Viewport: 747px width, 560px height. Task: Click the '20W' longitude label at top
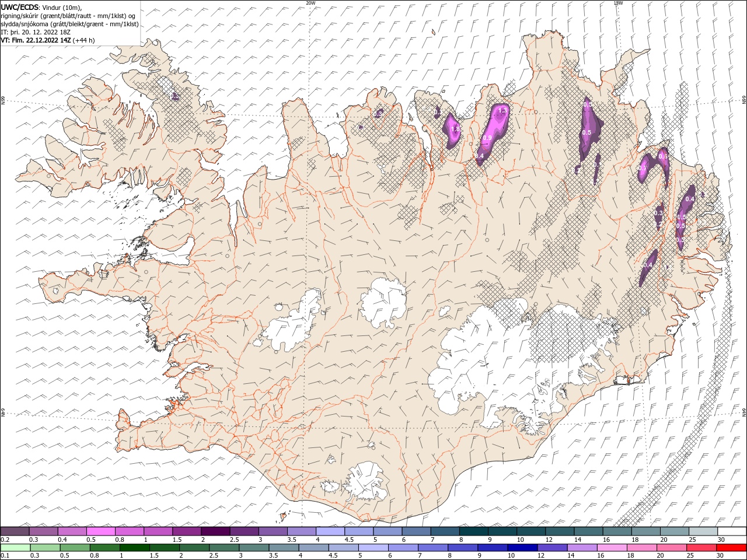tap(310, 3)
